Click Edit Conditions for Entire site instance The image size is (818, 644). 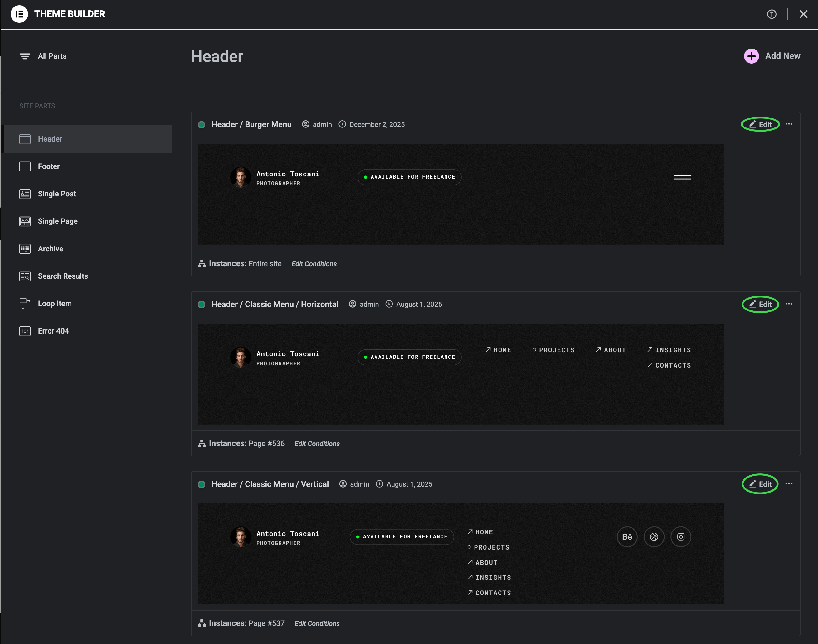pos(314,264)
